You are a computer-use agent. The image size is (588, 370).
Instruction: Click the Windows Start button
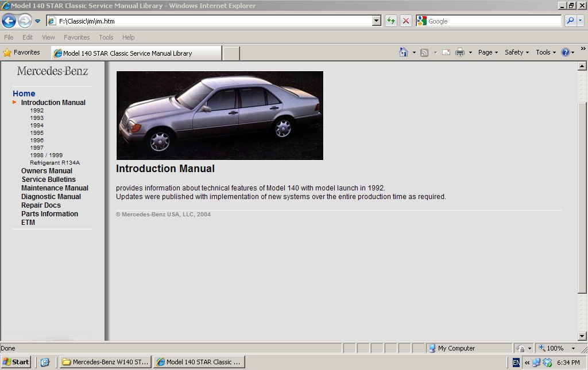[x=16, y=362]
